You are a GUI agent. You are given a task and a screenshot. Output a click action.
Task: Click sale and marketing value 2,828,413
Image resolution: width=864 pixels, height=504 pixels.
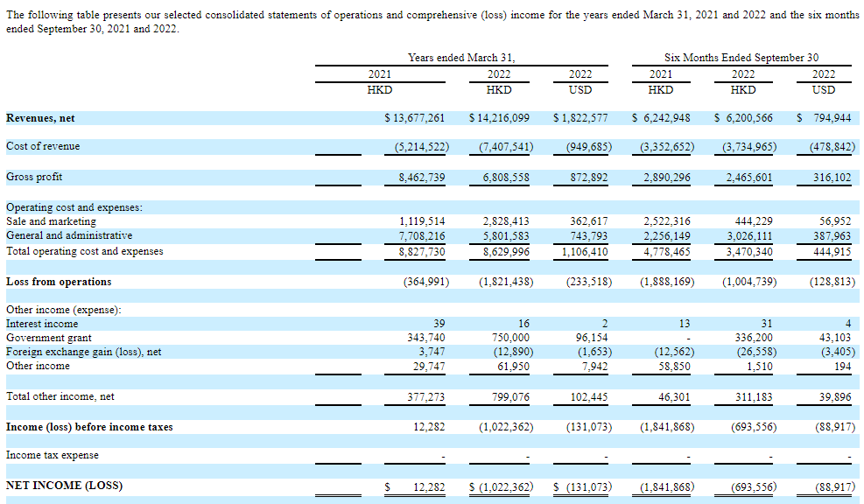pyautogui.click(x=506, y=220)
